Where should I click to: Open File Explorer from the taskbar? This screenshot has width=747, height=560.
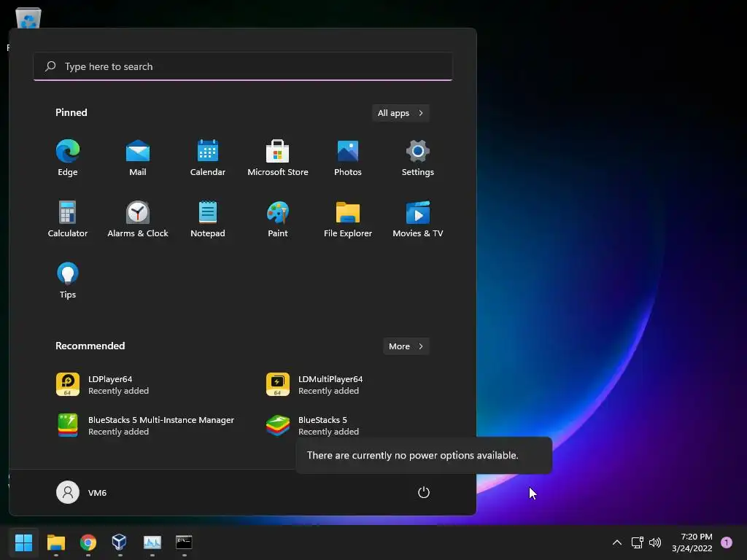(55, 542)
